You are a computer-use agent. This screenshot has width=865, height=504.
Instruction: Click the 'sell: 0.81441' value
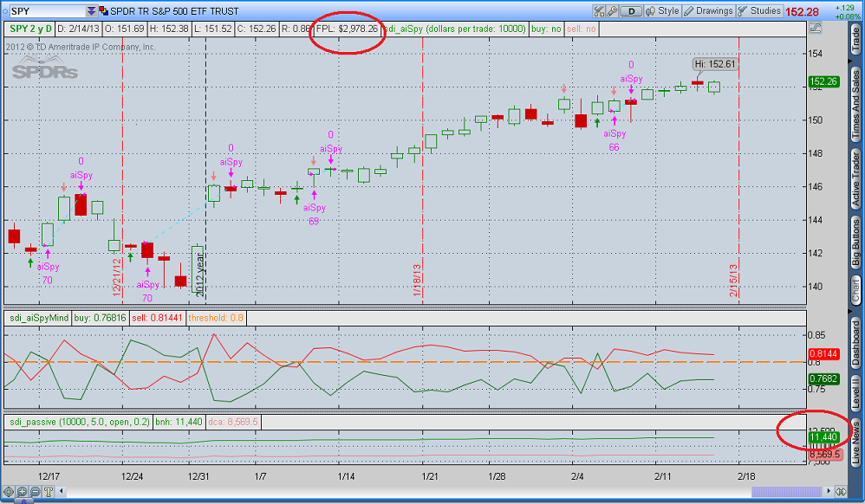coord(157,318)
